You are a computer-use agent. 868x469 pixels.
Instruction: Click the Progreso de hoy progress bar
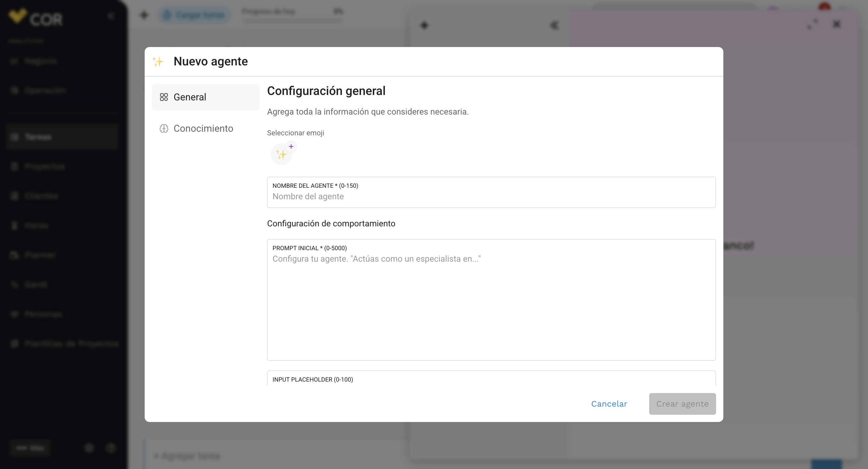(x=292, y=20)
